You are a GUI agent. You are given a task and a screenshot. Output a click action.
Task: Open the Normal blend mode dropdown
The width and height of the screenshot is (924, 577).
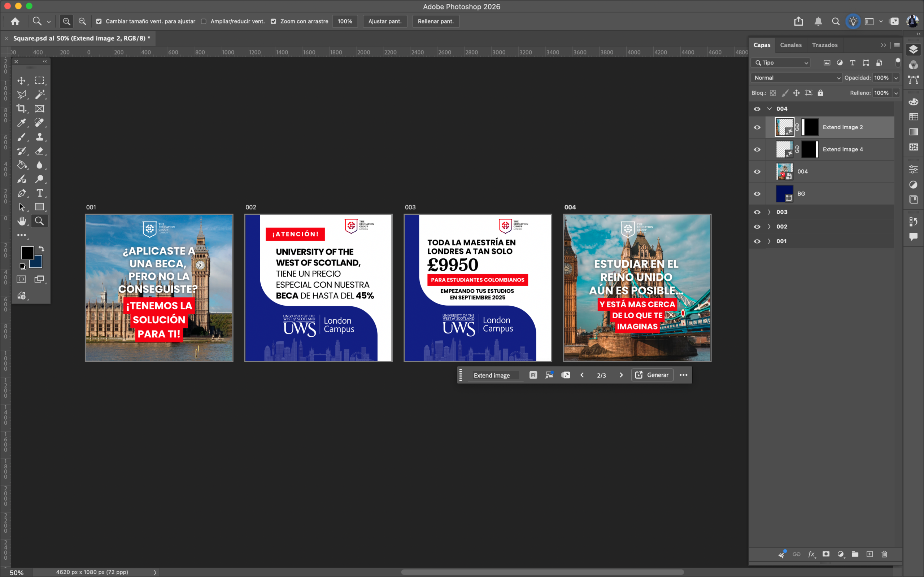coord(797,78)
